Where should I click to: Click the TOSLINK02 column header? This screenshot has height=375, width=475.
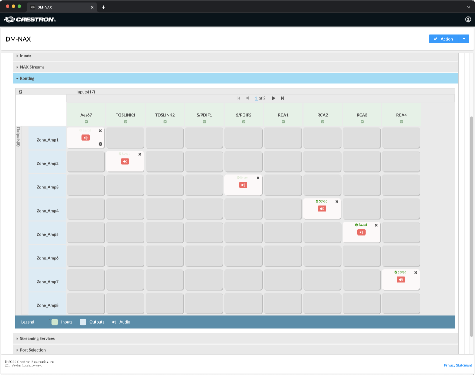click(165, 115)
